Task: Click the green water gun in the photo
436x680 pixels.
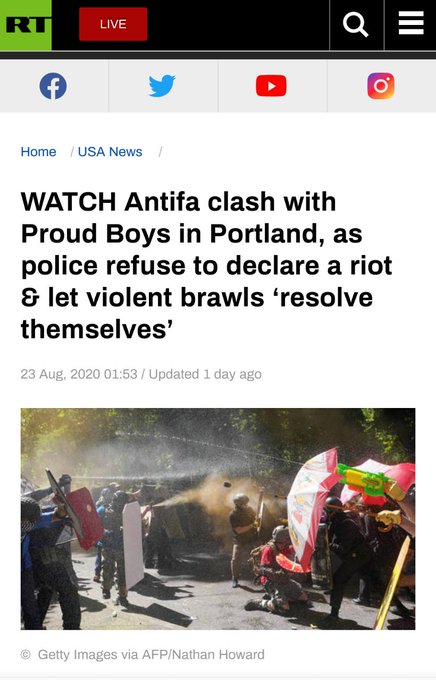Action: (x=369, y=480)
